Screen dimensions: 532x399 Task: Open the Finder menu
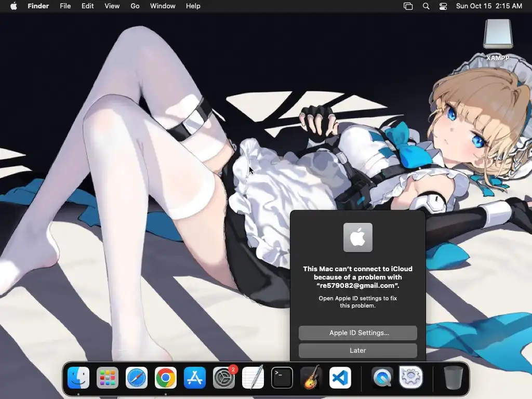tap(38, 6)
